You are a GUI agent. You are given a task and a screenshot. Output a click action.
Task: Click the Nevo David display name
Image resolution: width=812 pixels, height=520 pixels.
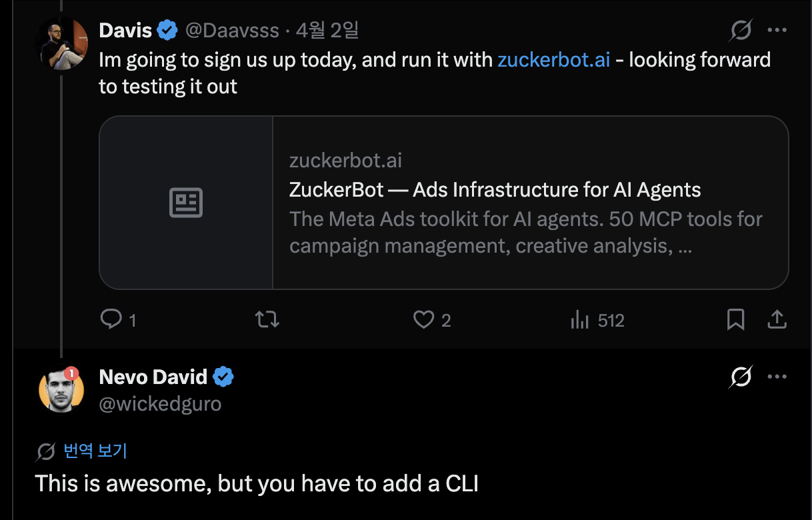click(153, 377)
